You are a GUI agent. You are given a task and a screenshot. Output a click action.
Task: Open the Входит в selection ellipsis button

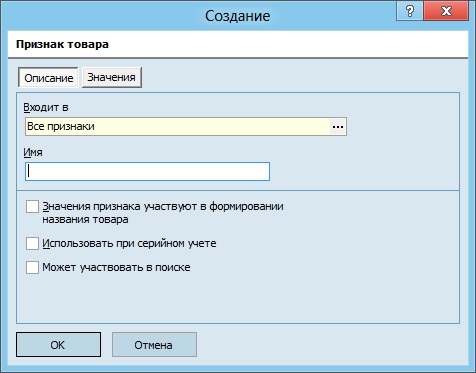338,127
